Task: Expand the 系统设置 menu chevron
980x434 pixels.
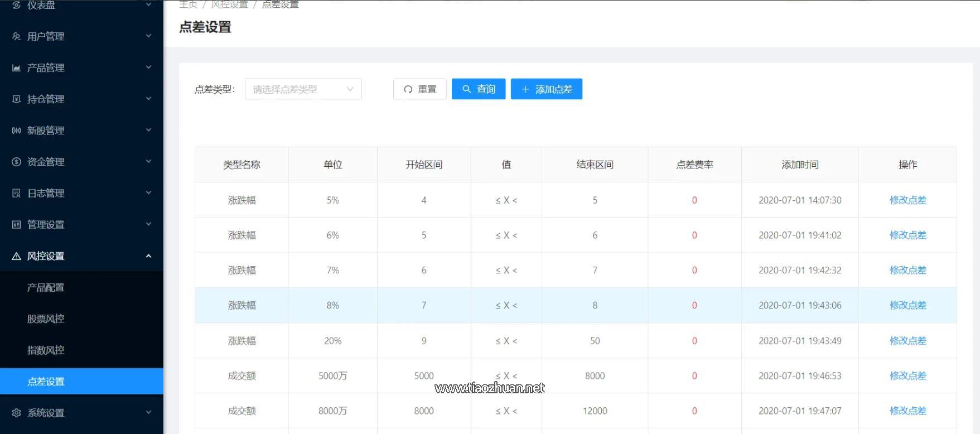Action: [148, 413]
